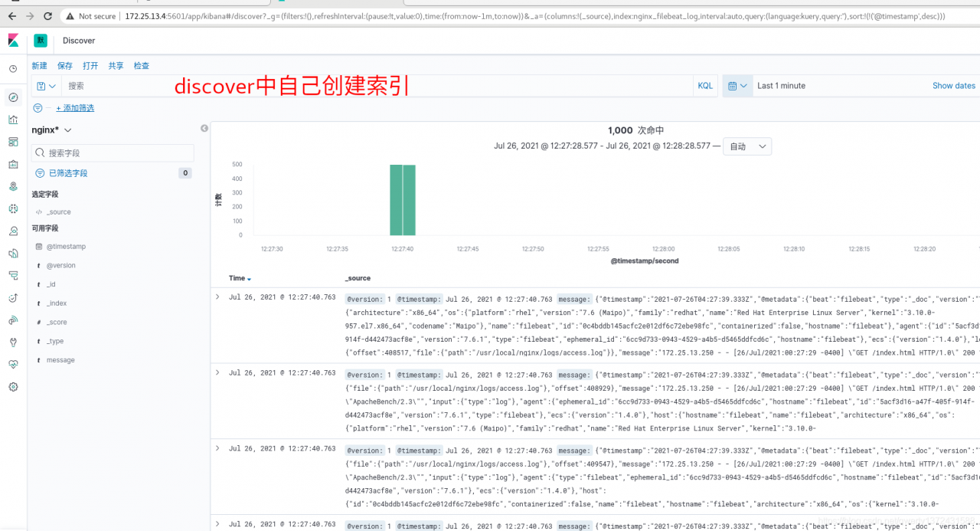Select the _source selected field

[x=59, y=212]
